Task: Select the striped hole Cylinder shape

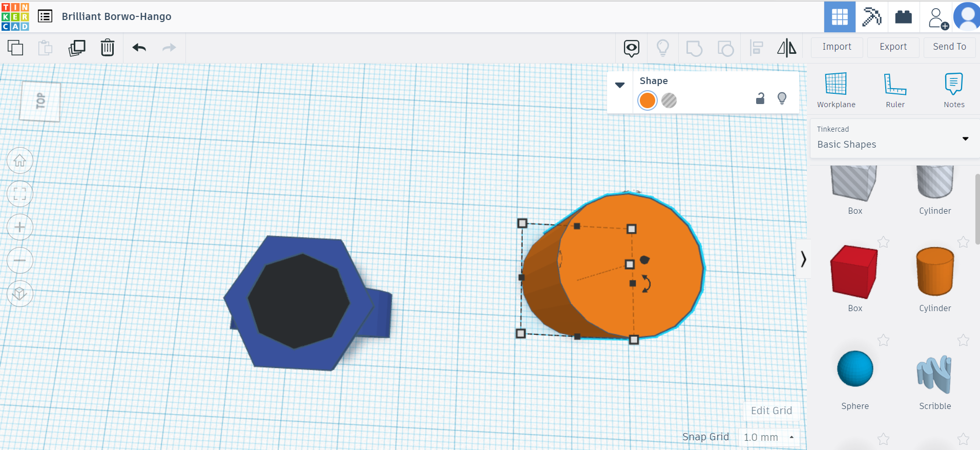Action: tap(935, 182)
